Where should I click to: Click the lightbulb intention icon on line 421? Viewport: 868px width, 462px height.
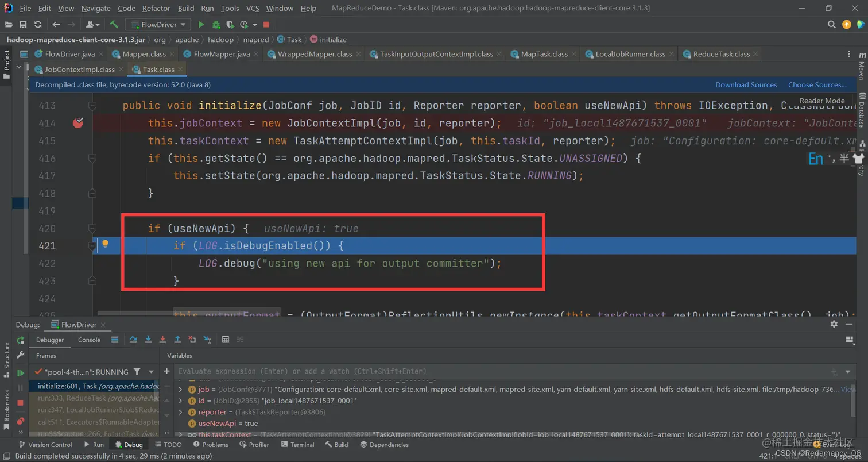105,245
